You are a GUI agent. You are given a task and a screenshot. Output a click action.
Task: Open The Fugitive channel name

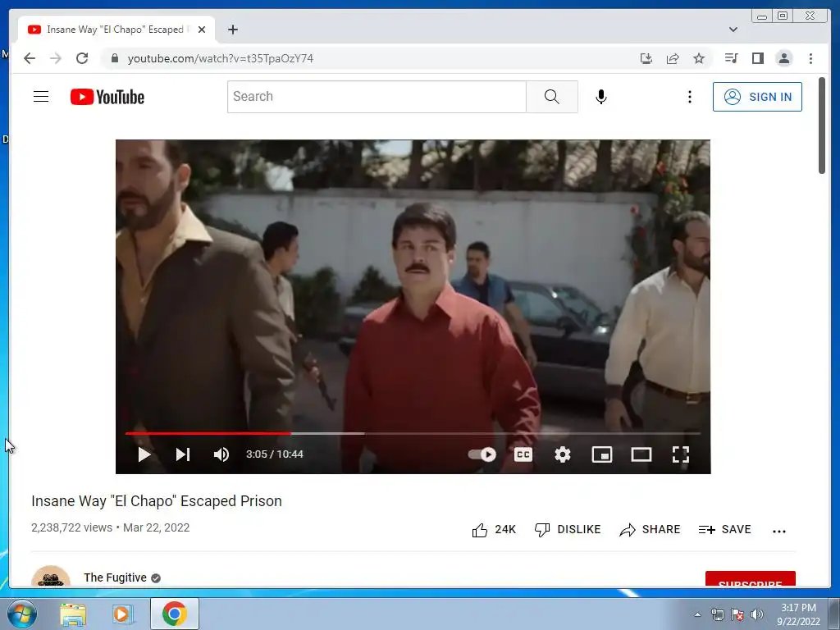[x=115, y=577]
